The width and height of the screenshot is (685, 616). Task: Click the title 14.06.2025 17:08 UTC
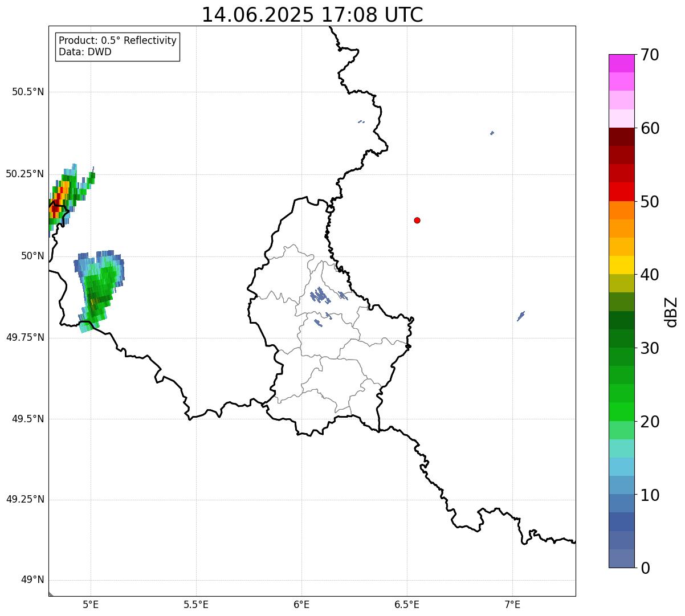point(312,15)
